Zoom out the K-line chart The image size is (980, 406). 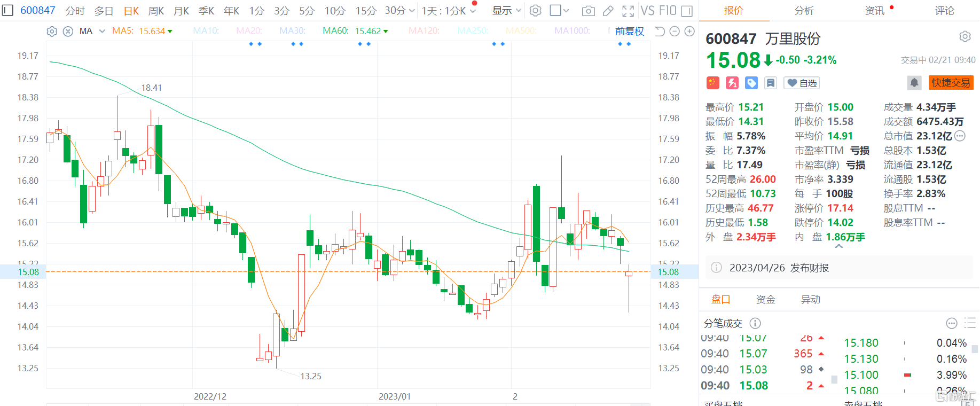[x=675, y=32]
